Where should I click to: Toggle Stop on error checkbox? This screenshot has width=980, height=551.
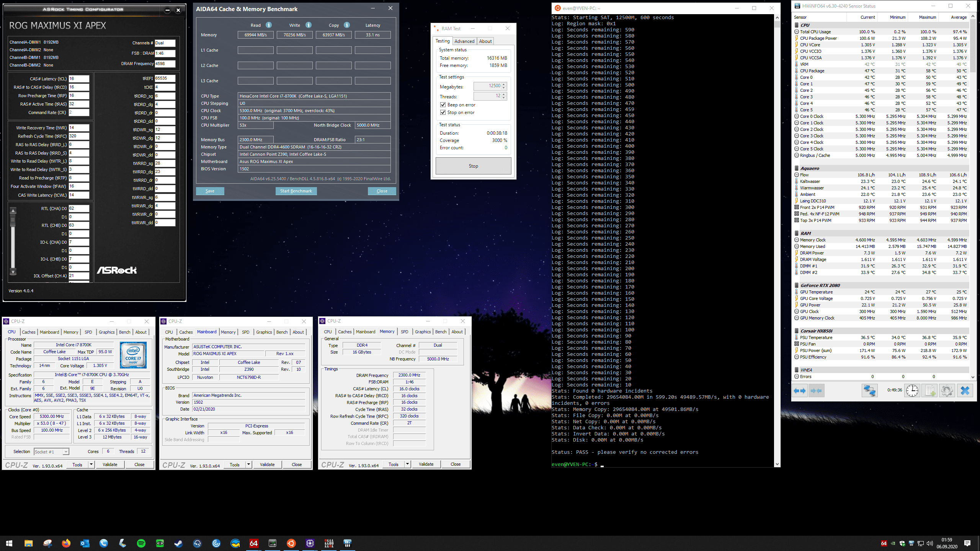[x=443, y=112]
